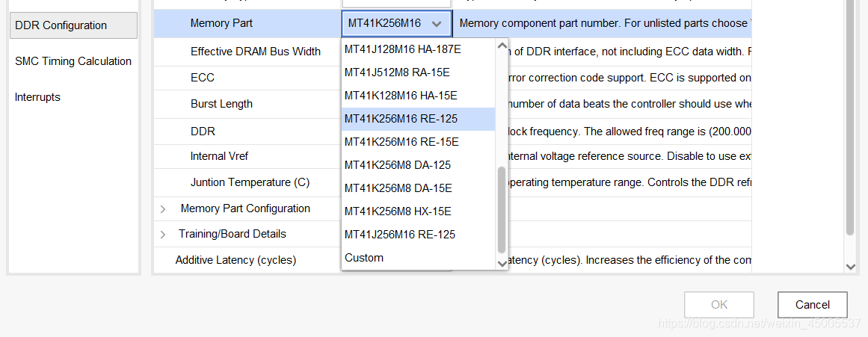Choose MT41J256M16 RE-125 from the list
868x337 pixels.
pos(400,235)
